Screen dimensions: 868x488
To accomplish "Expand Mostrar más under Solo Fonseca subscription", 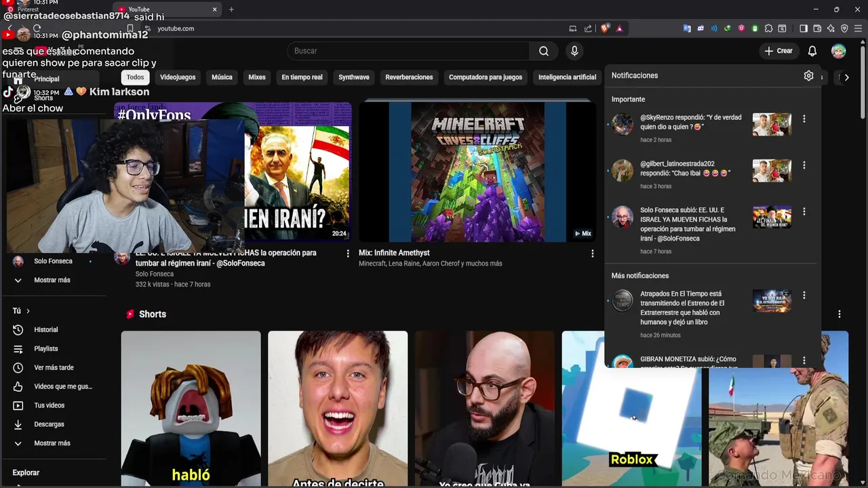I will (x=53, y=280).
